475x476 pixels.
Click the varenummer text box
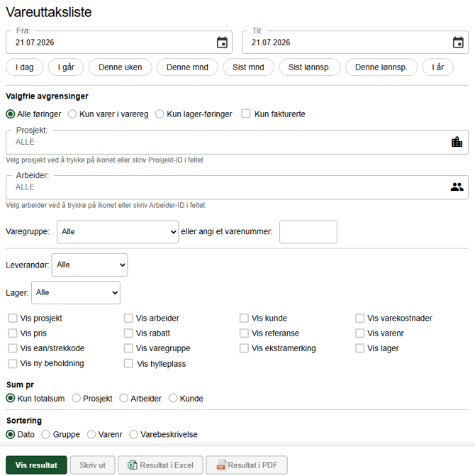point(308,232)
